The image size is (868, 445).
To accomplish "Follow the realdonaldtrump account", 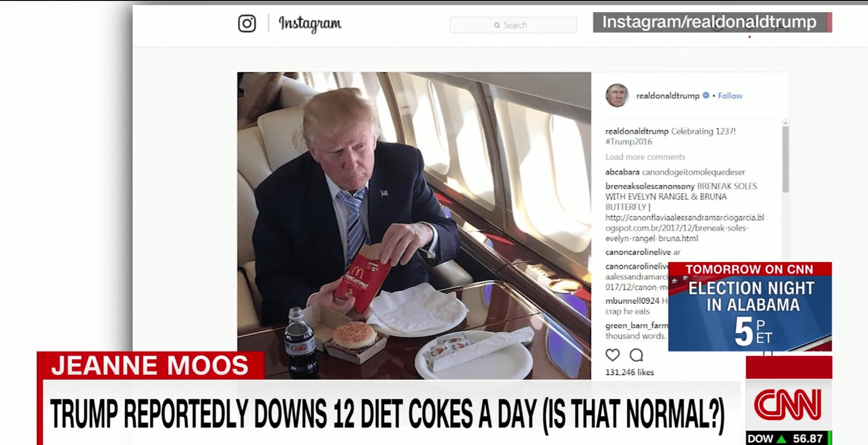I will click(730, 96).
